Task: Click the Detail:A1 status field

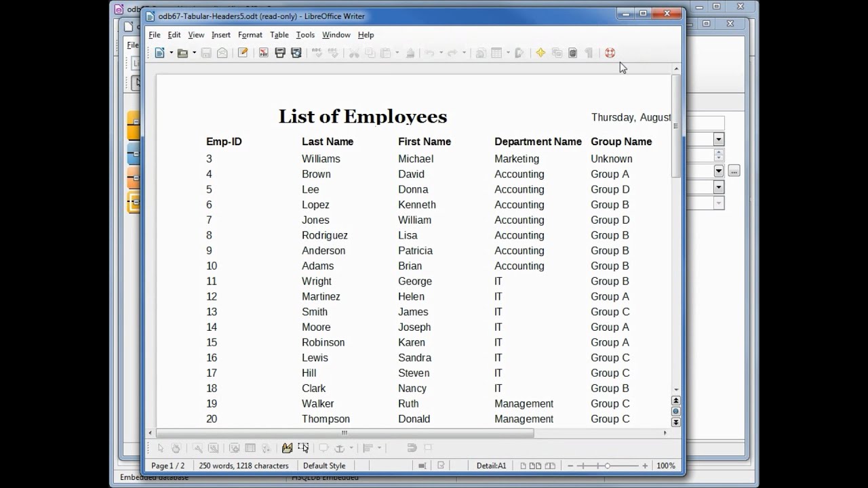Action: [x=492, y=466]
